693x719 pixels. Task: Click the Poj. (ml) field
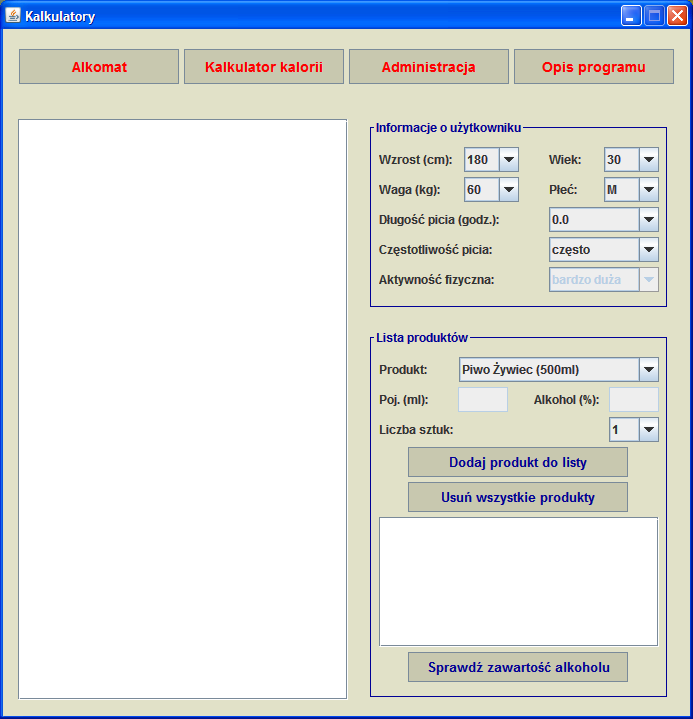(x=483, y=399)
